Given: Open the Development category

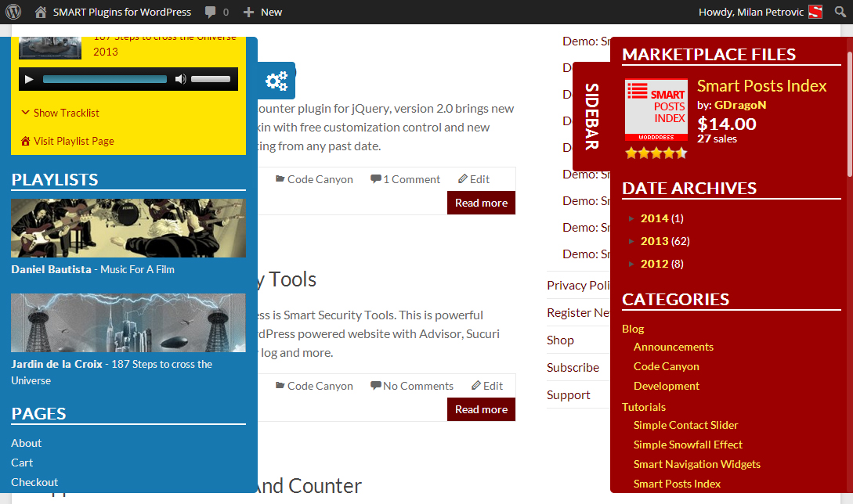Looking at the screenshot, I should click(666, 386).
